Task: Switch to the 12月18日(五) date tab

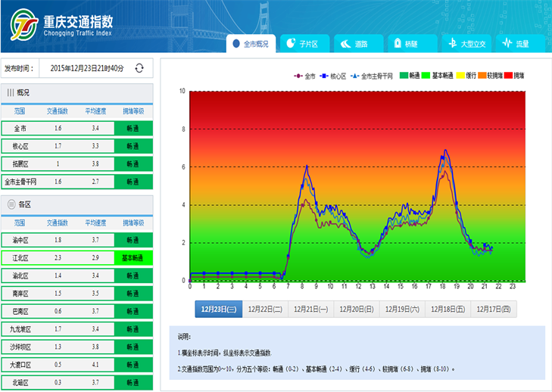Action: coord(448,309)
